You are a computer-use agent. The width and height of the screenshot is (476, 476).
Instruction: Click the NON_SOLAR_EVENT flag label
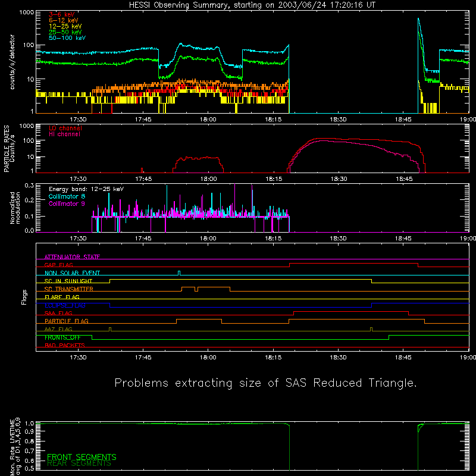72,273
